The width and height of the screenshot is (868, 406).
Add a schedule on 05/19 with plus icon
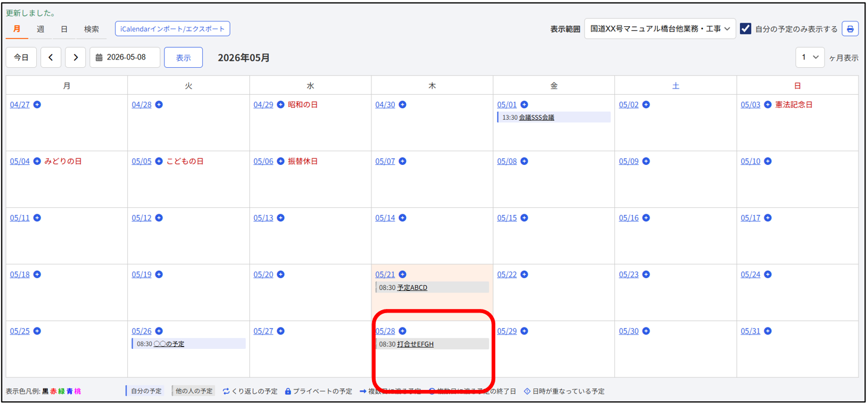(159, 274)
